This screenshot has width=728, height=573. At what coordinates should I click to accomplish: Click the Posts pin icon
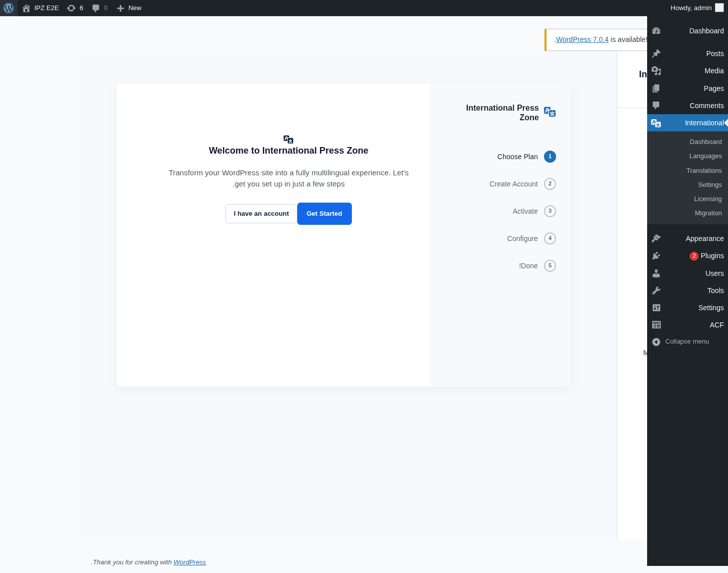pos(656,54)
